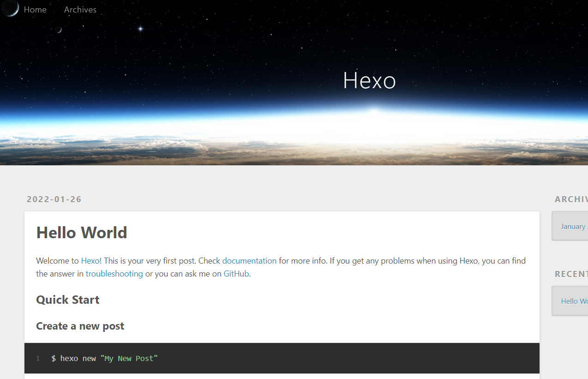Click the Hexo site title
588x379 pixels.
pyautogui.click(x=369, y=80)
